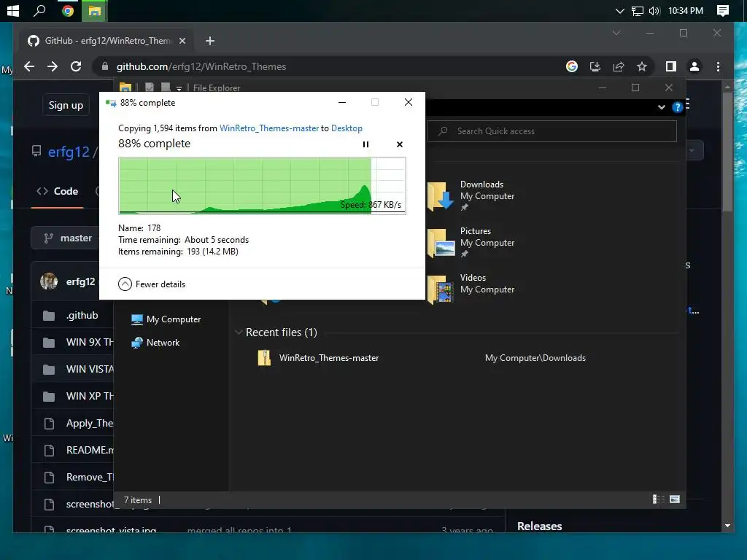
Task: Switch to Chrome in the taskbar
Action: pos(68,10)
